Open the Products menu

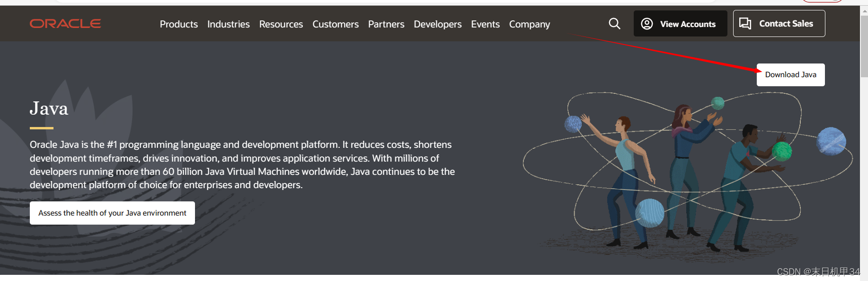click(x=179, y=24)
